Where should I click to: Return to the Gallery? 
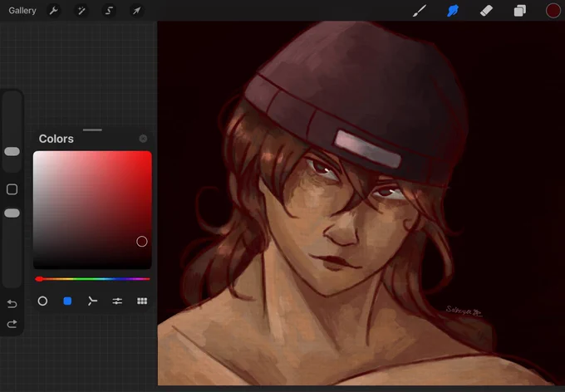click(x=22, y=11)
